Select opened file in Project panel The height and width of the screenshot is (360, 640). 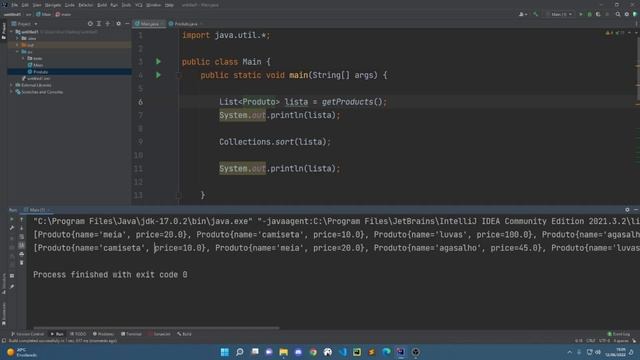[x=90, y=24]
